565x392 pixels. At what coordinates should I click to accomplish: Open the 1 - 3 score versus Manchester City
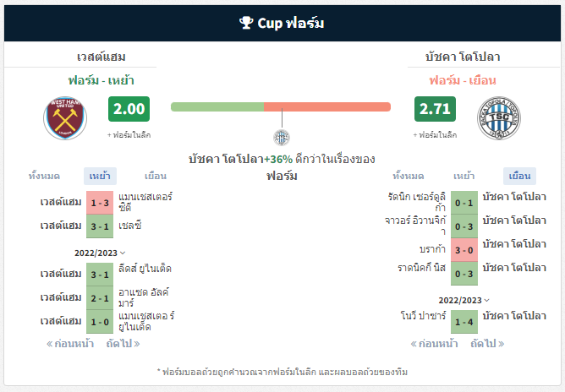100,203
